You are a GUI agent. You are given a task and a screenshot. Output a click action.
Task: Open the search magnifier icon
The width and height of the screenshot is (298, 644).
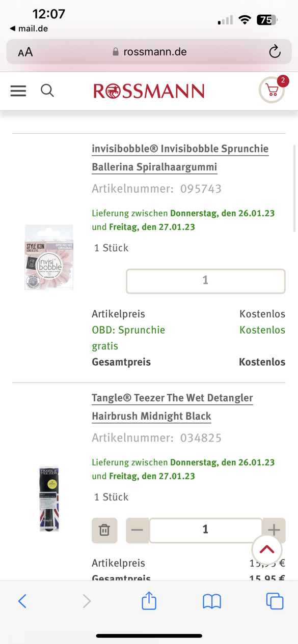coord(47,91)
